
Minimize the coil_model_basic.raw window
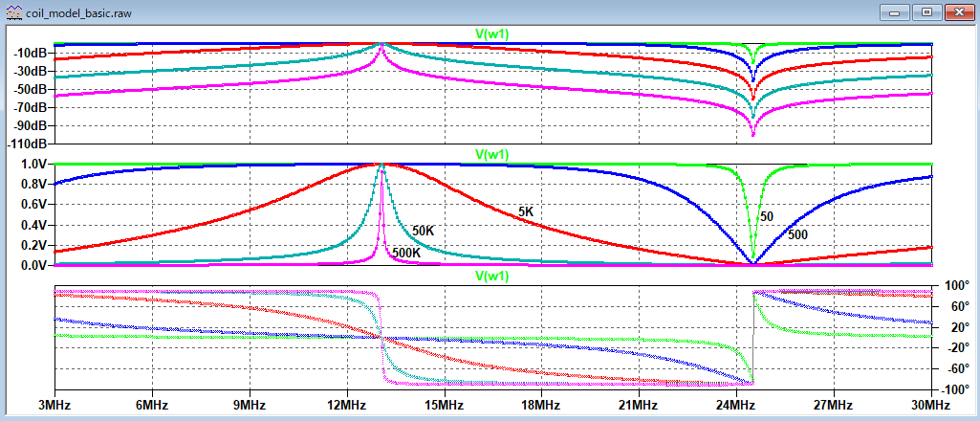894,11
